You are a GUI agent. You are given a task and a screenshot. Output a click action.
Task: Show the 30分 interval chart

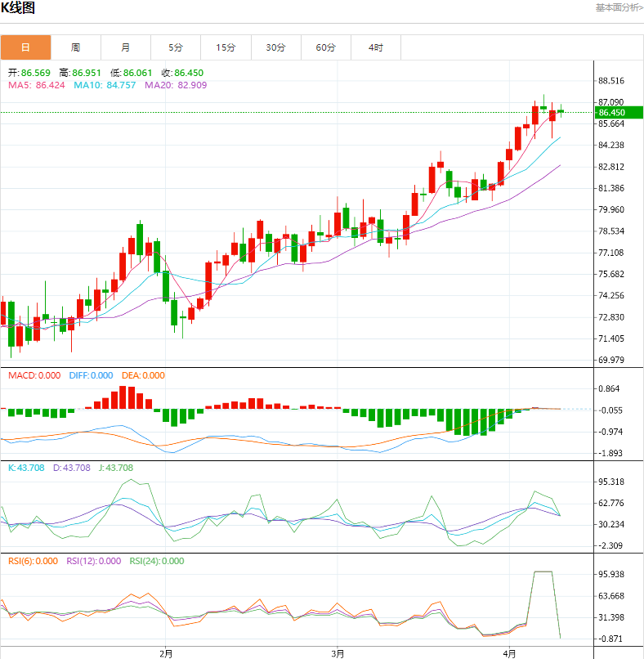275,47
